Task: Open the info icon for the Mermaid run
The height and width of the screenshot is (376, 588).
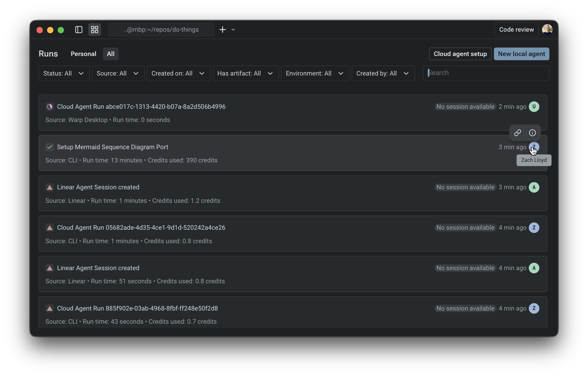Action: (532, 133)
